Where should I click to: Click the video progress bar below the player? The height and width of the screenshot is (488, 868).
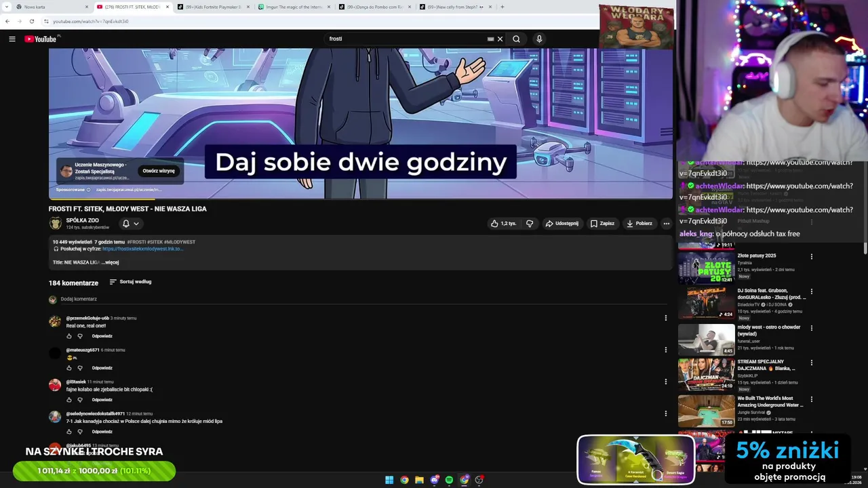361,199
